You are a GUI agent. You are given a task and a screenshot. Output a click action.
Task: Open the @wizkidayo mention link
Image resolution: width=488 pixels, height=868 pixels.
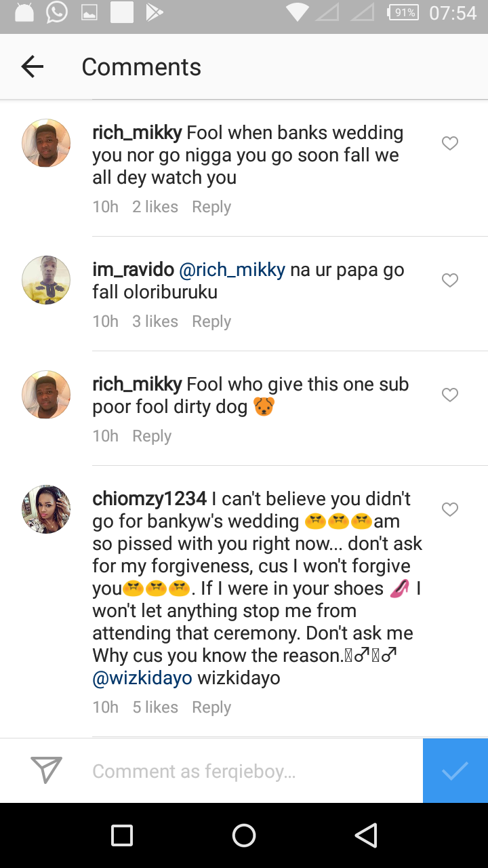142,678
